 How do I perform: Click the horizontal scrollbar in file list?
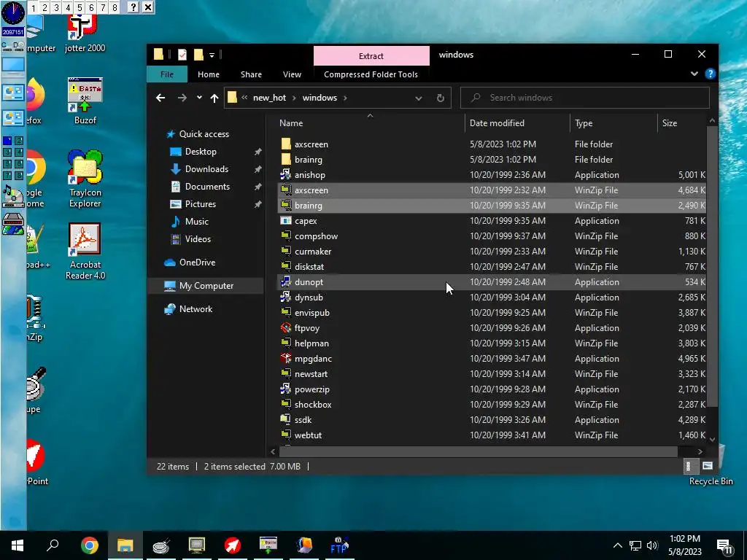point(479,451)
